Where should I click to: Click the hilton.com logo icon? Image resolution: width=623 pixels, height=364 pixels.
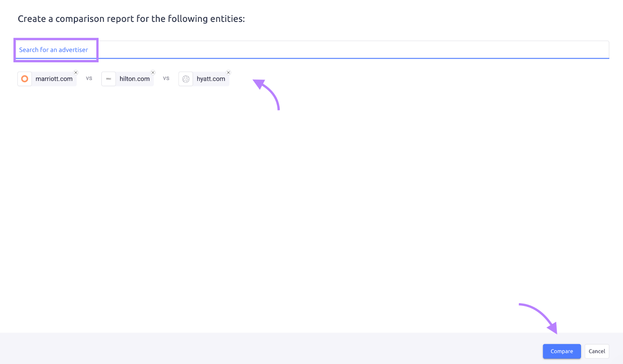pyautogui.click(x=109, y=79)
